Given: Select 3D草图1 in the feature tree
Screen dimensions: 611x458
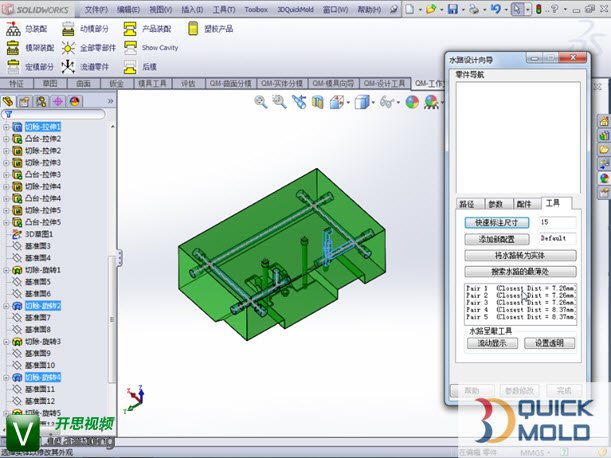Looking at the screenshot, I should (x=39, y=234).
